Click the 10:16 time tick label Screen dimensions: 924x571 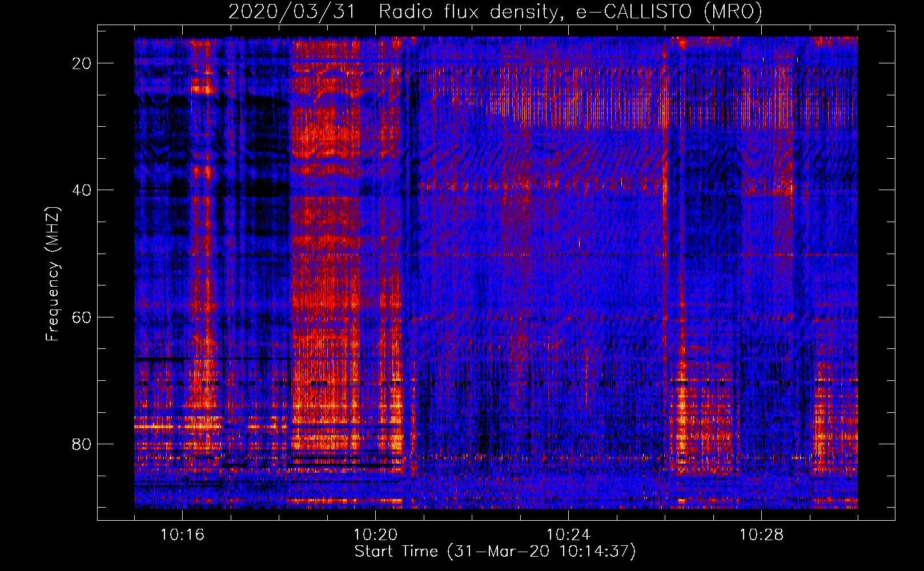click(182, 535)
